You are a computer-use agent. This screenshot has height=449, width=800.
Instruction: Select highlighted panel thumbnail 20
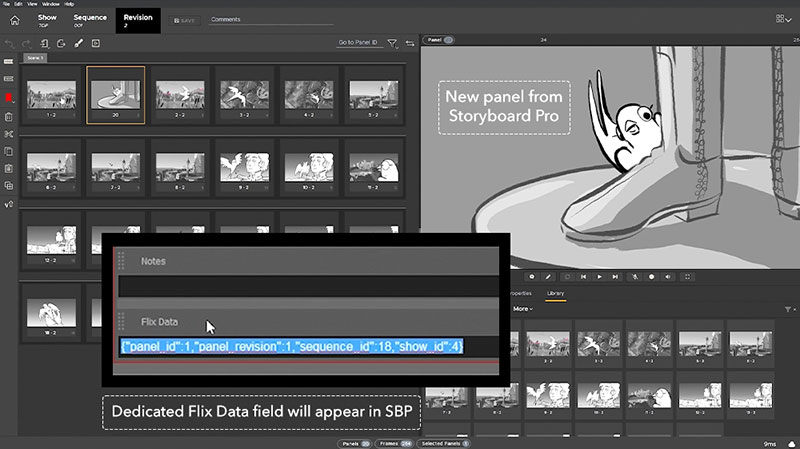116,95
